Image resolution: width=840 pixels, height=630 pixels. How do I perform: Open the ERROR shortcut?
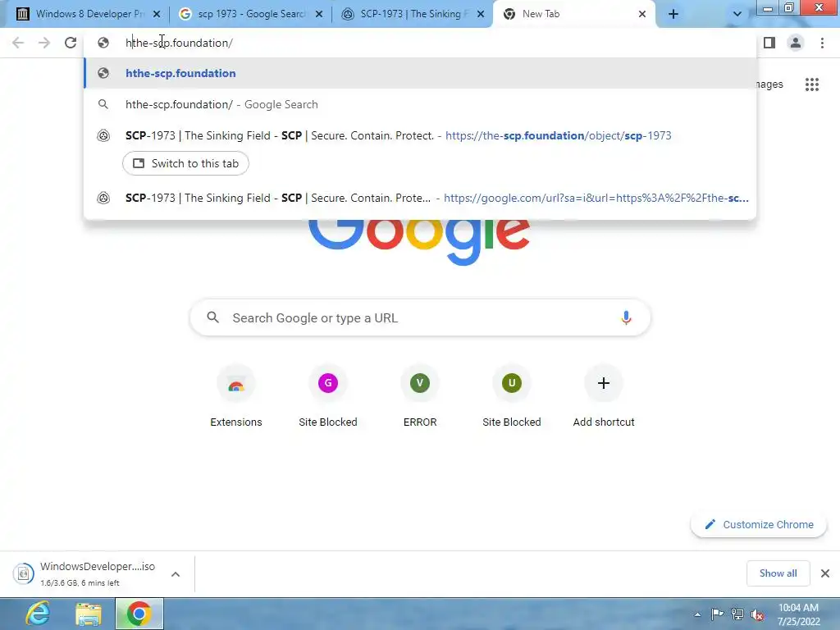coord(420,396)
